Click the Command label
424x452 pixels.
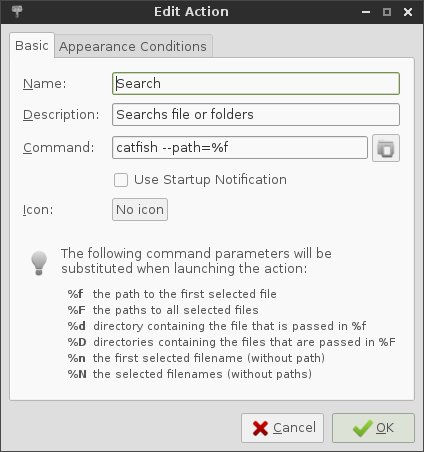tap(59, 147)
